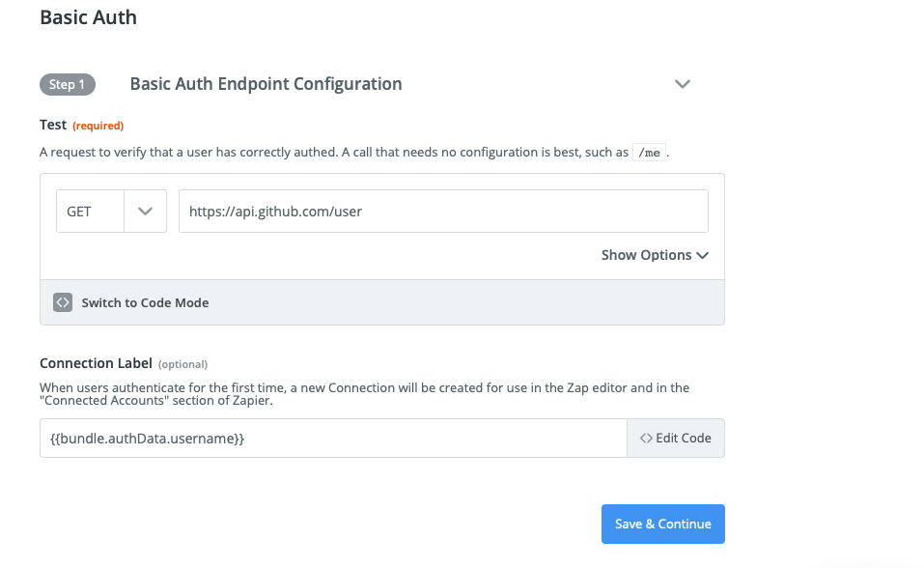Click the /me code snippet
The image size is (924, 568).
648,152
